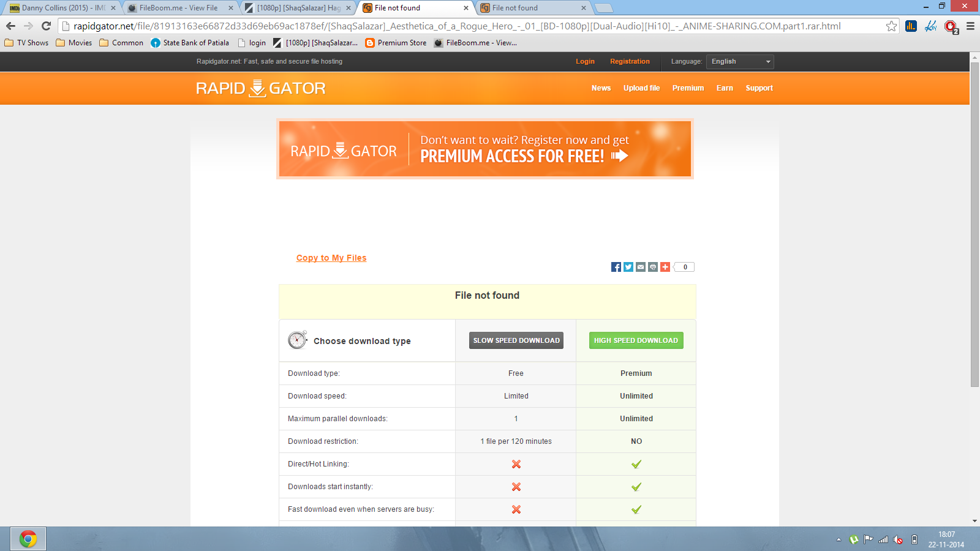Switch to the Danny Collins IMDb tab
Image resolution: width=980 pixels, height=551 pixels.
(62, 8)
